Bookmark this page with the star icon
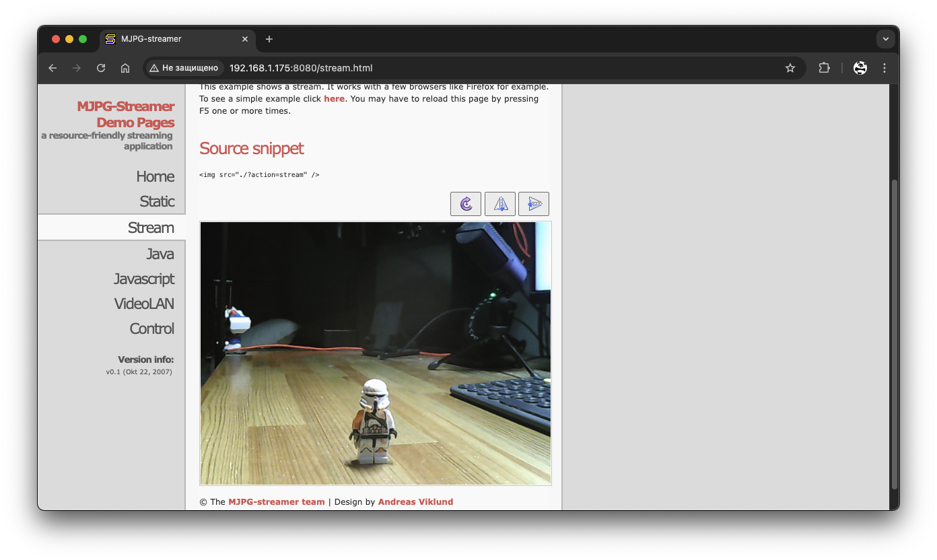Screen dimensions: 937x560 pos(790,68)
